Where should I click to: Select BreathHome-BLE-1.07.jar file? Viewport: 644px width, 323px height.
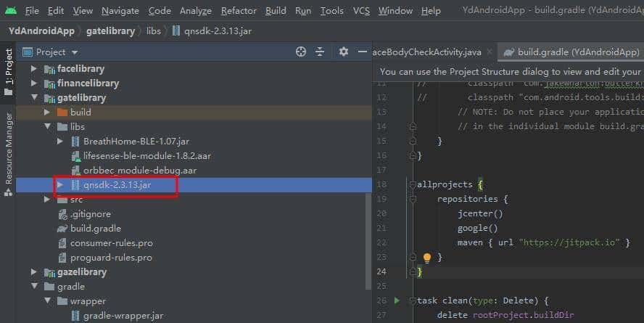click(136, 142)
